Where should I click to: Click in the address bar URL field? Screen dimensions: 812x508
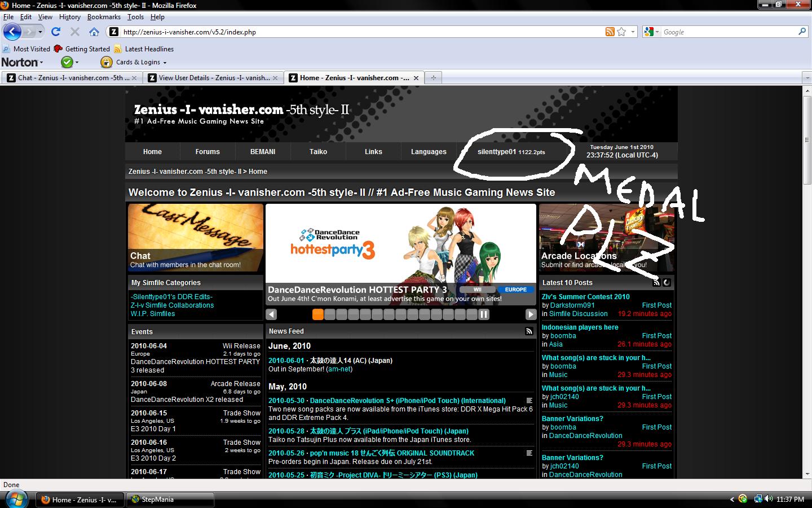click(x=361, y=32)
